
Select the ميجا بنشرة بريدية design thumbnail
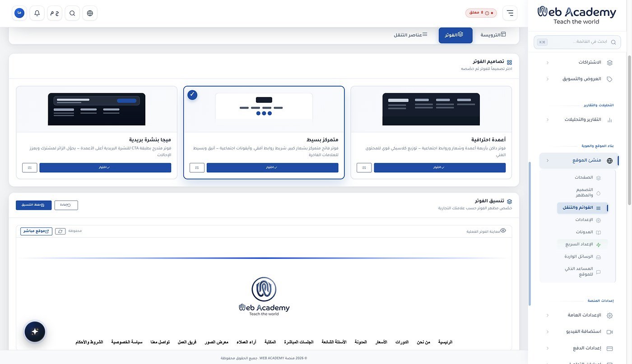(97, 109)
